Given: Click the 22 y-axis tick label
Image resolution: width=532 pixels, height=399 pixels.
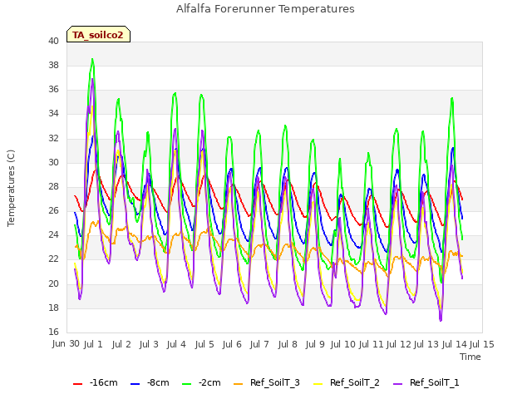Looking at the screenshot, I should coord(53,259).
